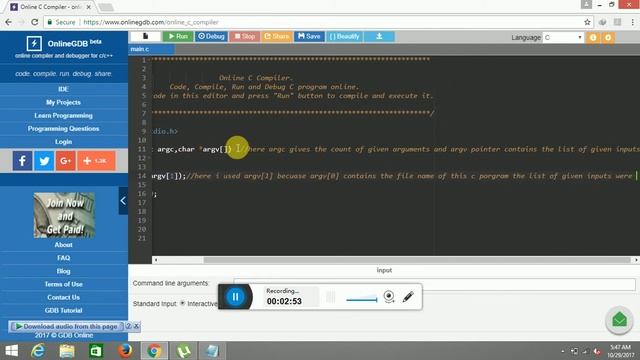Click the orange plus share counter
640x360 pixels.
[x=96, y=160]
